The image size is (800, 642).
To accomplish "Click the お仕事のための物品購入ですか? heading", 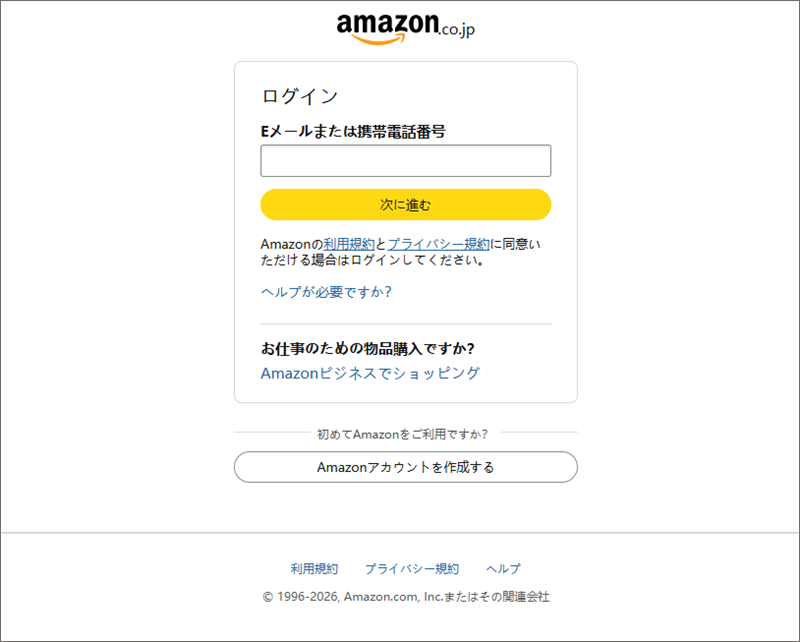I will (367, 349).
